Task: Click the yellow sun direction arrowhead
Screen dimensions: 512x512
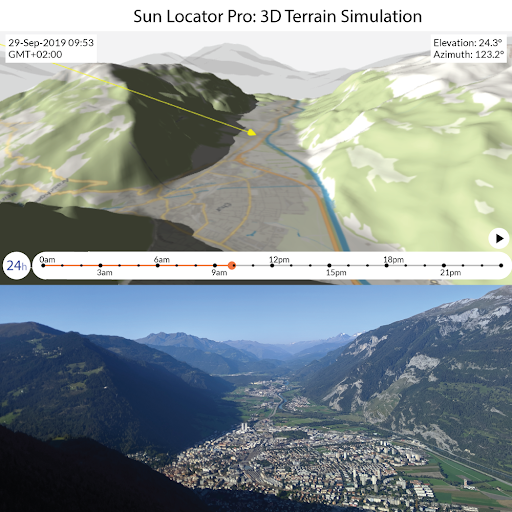Action: tap(252, 132)
